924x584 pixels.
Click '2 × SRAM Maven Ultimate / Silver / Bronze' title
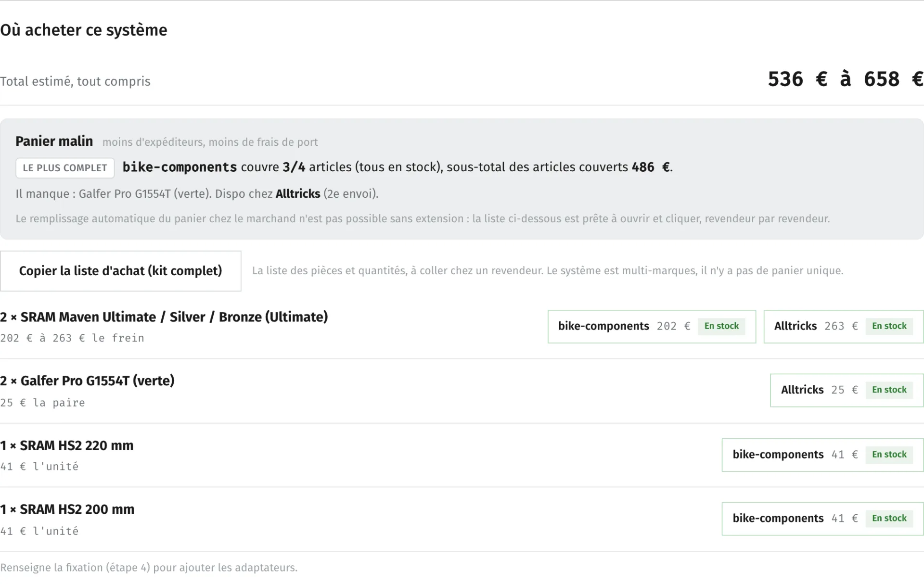[164, 317]
